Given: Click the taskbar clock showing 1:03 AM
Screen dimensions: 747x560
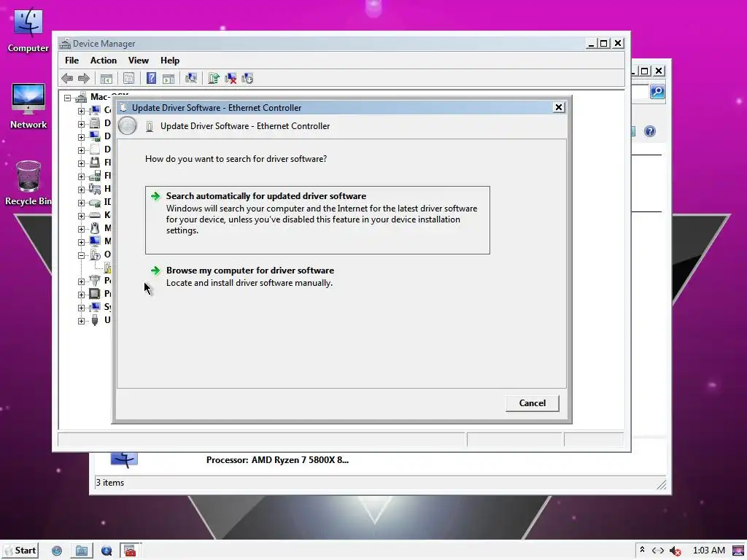Looking at the screenshot, I should coord(708,551).
